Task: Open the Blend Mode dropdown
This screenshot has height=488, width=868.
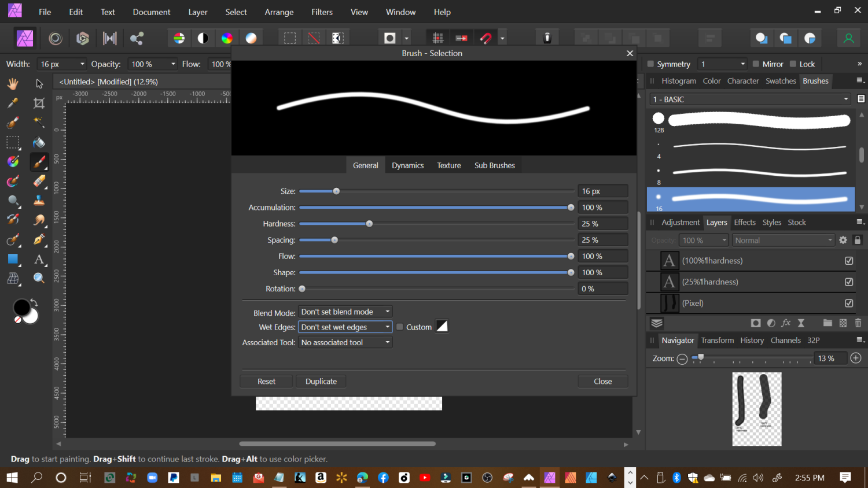Action: coord(345,312)
